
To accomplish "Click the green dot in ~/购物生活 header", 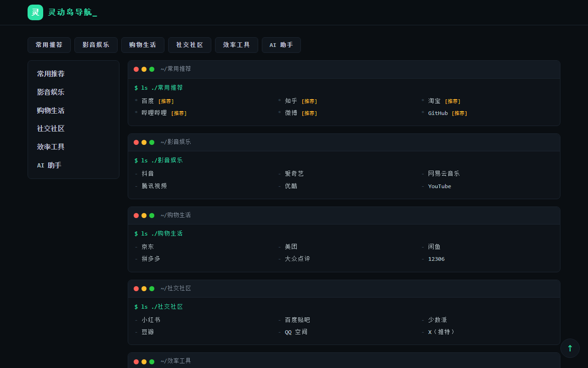I will [152, 215].
